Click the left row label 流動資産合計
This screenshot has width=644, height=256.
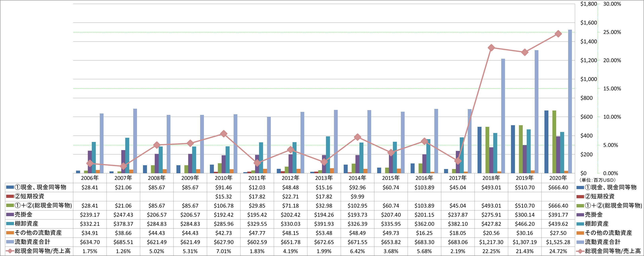pos(32,242)
